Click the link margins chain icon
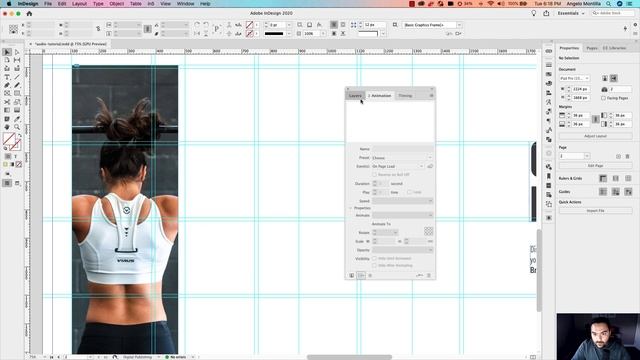The image size is (640, 360). (596, 119)
